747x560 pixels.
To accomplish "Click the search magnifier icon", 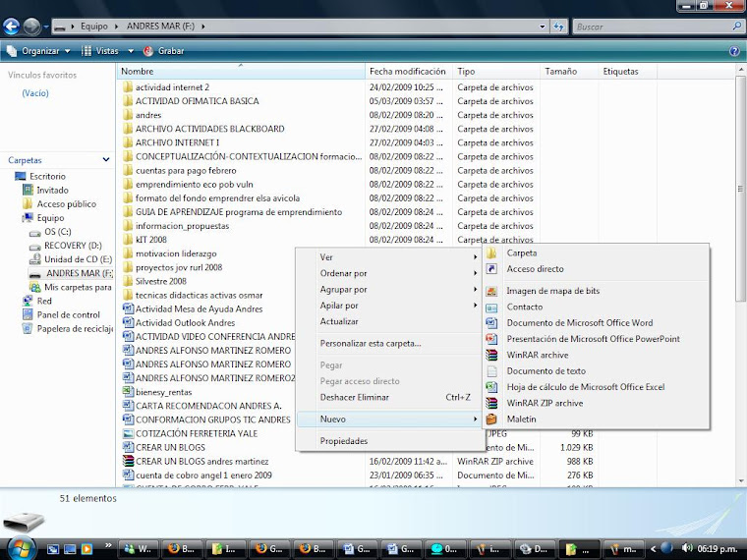I will [736, 27].
